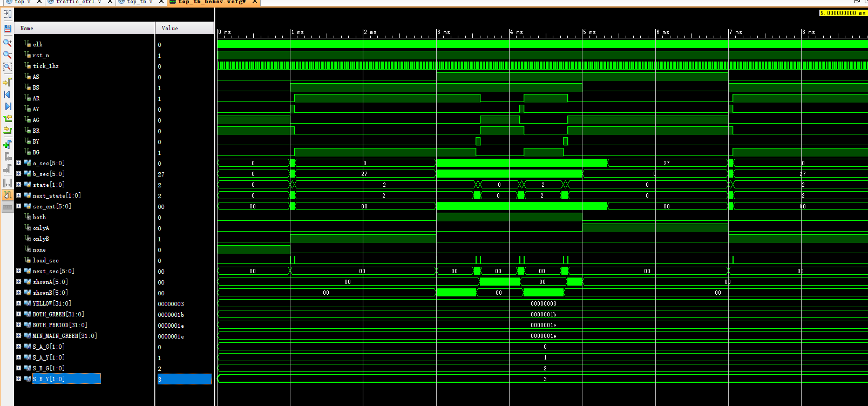868x406 pixels.
Task: Collapse the waveform objects panel icon
Action: coord(8,14)
